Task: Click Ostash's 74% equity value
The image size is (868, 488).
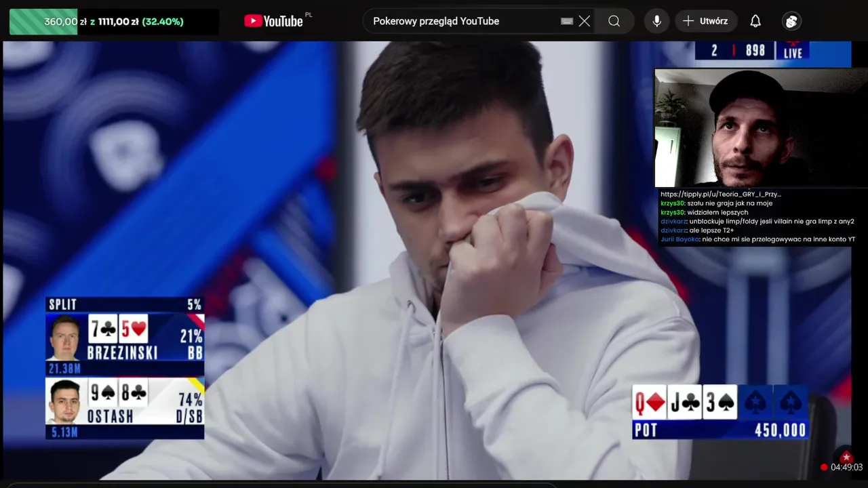Action: point(191,399)
